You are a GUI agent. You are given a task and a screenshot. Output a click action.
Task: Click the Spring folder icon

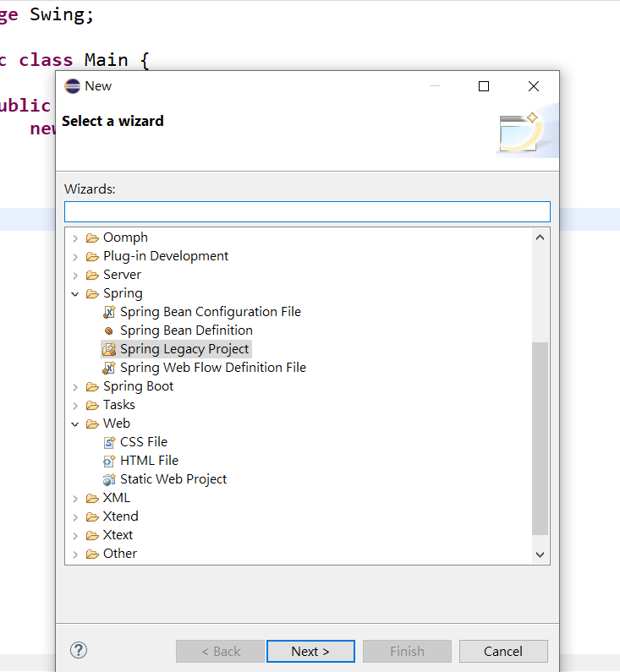tap(92, 293)
